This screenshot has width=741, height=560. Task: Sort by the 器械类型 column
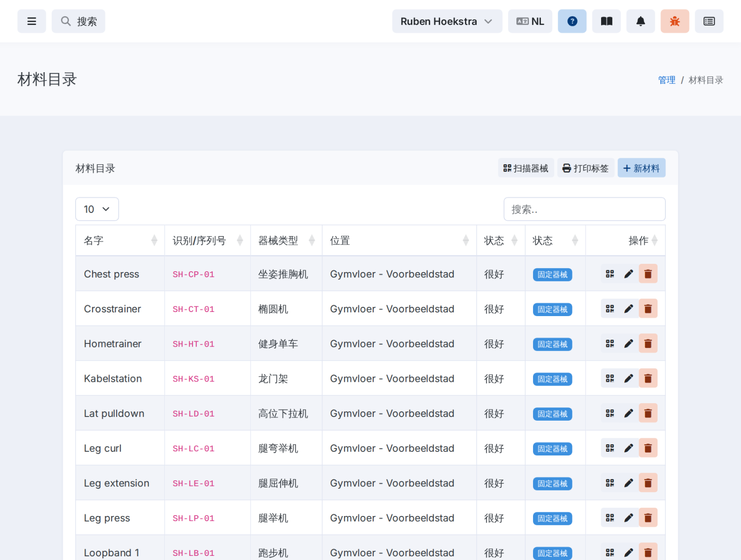[x=286, y=241]
